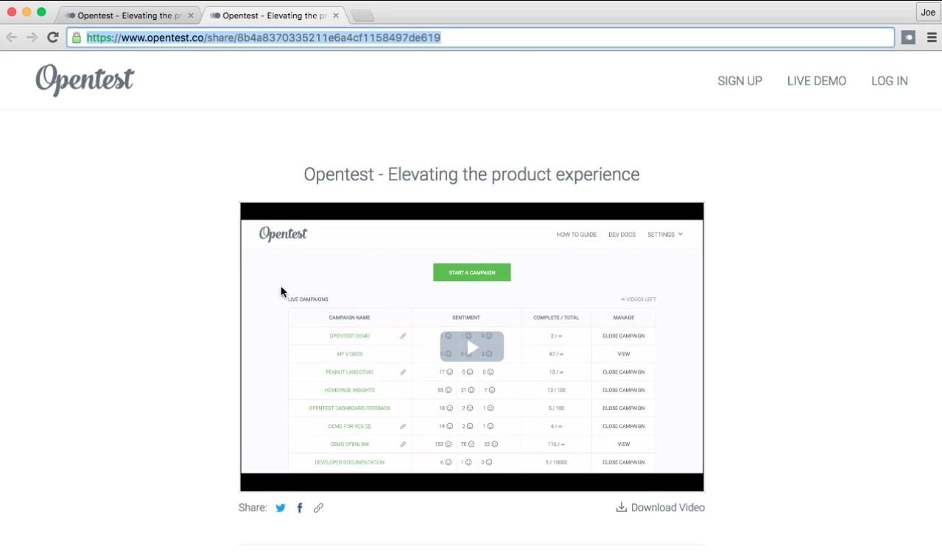This screenshot has width=942, height=560.
Task: Click CLOSE CAMPAIGN in the Peanut Labs Demo row
Action: point(624,372)
